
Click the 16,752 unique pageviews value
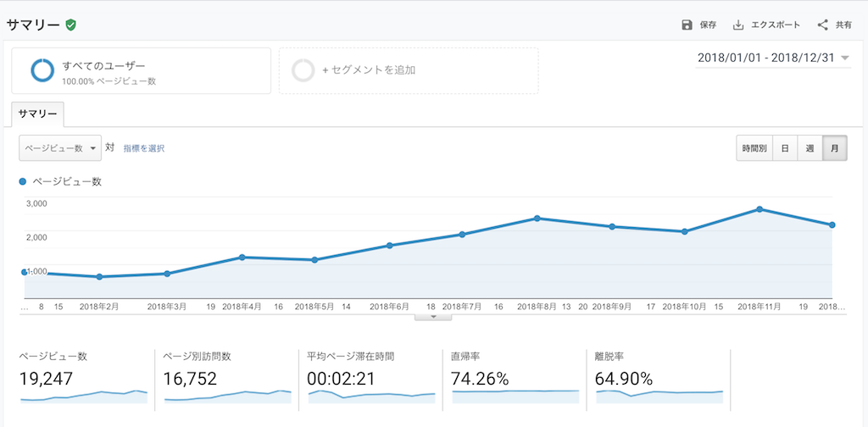(191, 379)
